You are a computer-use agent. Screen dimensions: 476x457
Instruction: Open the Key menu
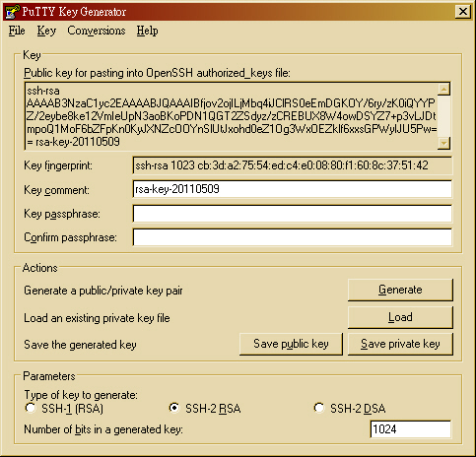pos(46,31)
